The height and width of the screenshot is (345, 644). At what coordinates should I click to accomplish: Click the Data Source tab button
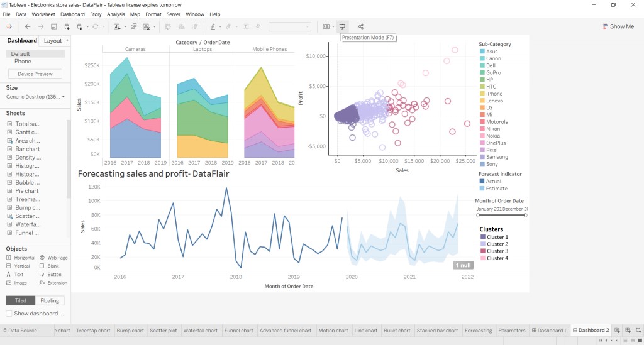point(19,331)
